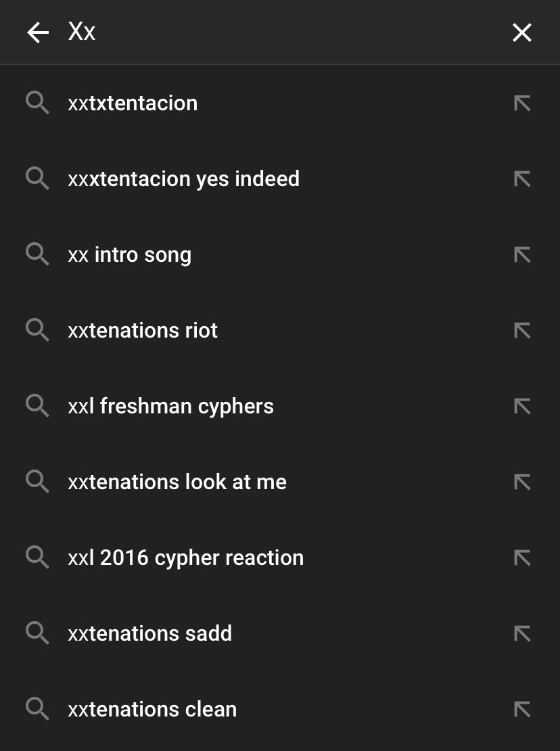Insert xxtxtentacion suggestion using arrow icon

521,104
